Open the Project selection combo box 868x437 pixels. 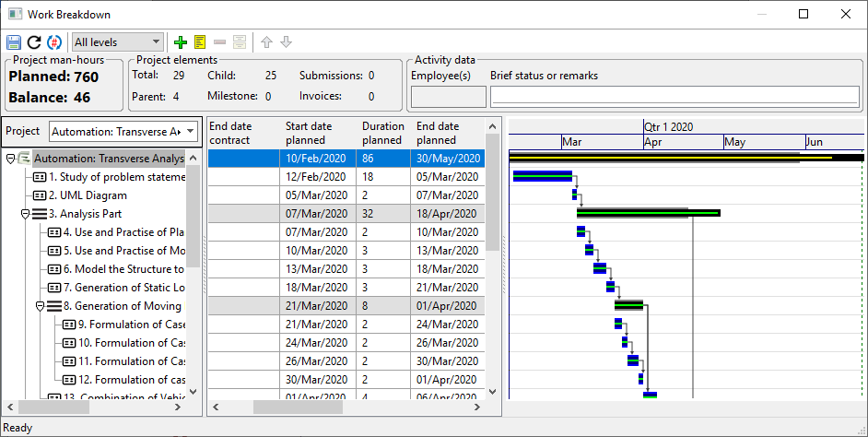click(123, 131)
